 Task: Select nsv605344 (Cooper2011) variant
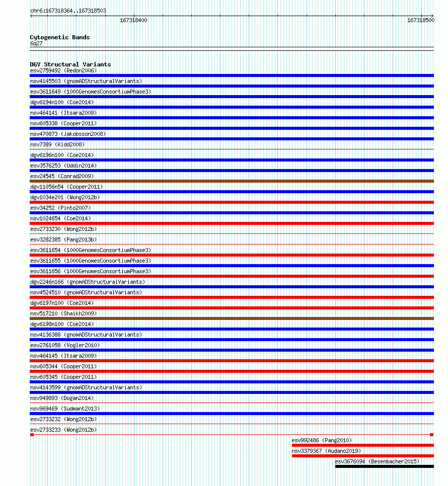[x=63, y=366]
